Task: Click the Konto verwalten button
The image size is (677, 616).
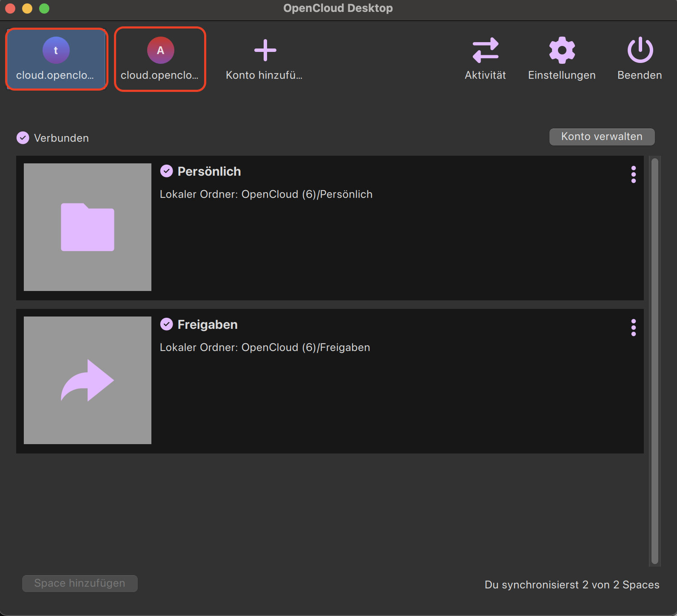Action: tap(602, 137)
